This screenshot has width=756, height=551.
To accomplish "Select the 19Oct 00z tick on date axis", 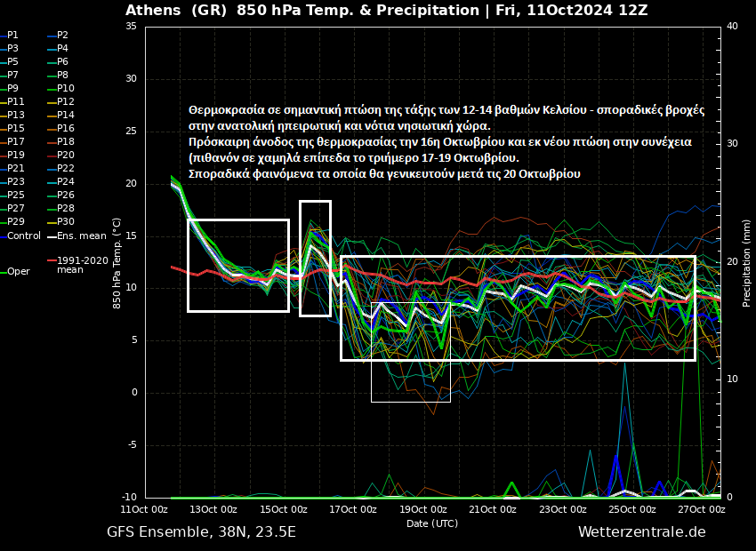I will [423, 509].
